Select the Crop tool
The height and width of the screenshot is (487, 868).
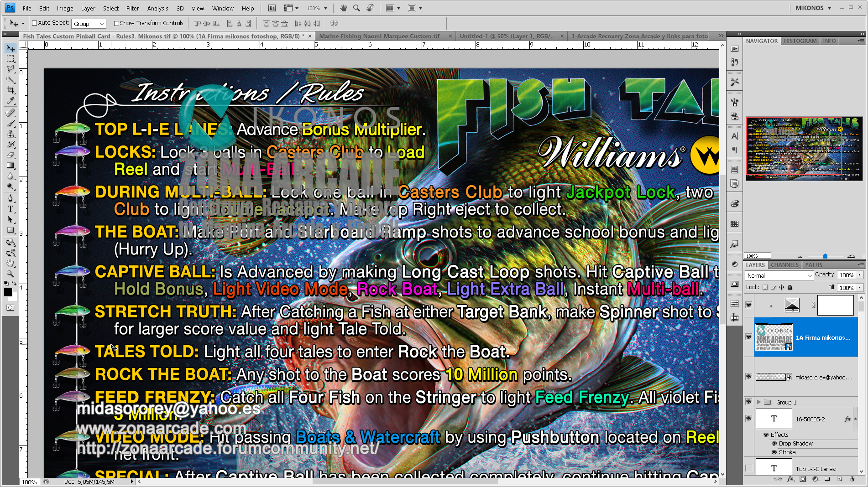[10, 90]
